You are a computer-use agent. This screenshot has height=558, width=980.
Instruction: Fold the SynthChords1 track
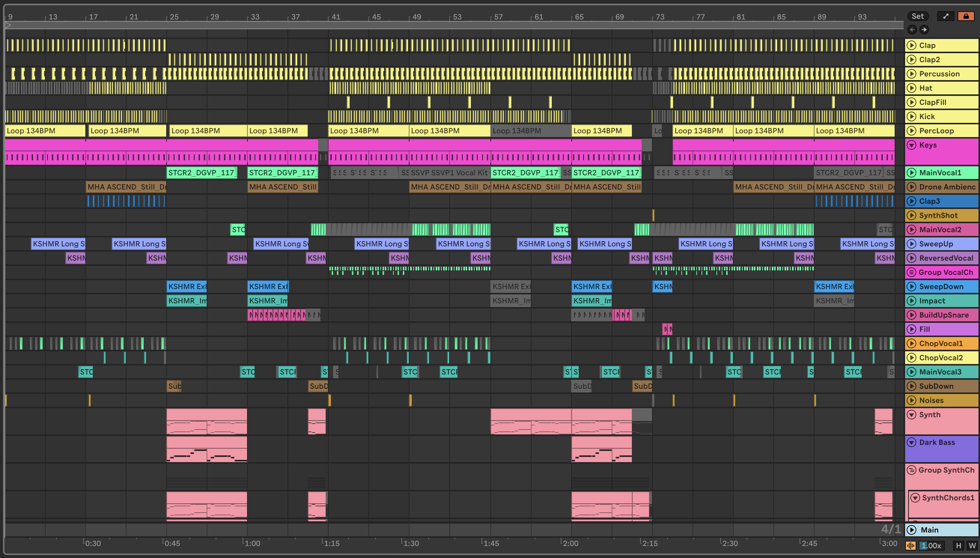(915, 498)
